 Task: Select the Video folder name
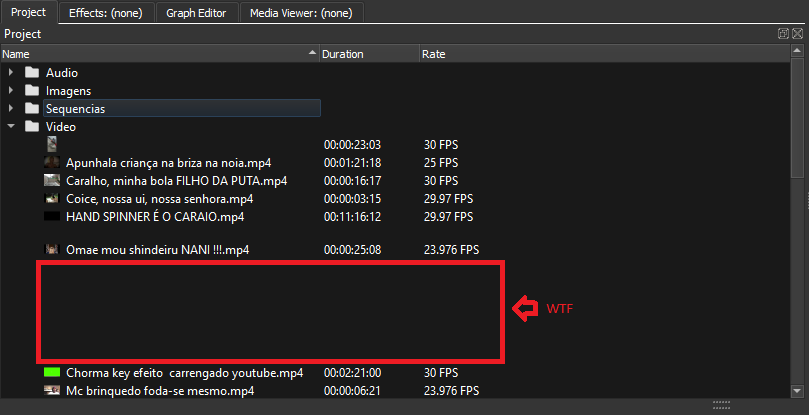point(61,127)
